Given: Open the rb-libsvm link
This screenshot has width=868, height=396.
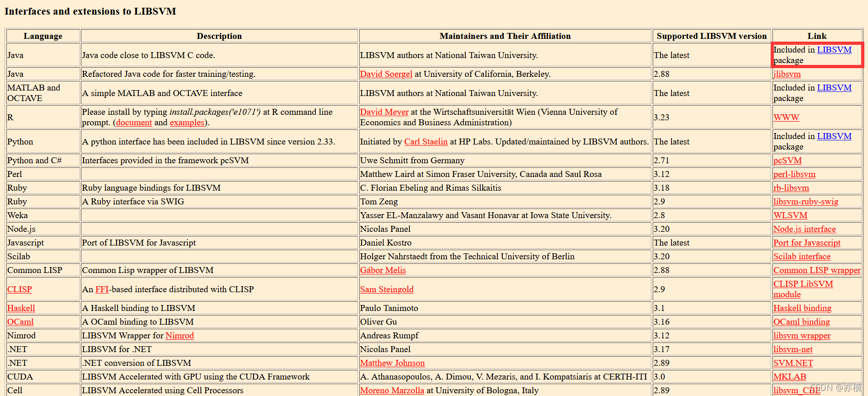Looking at the screenshot, I should pyautogui.click(x=791, y=188).
